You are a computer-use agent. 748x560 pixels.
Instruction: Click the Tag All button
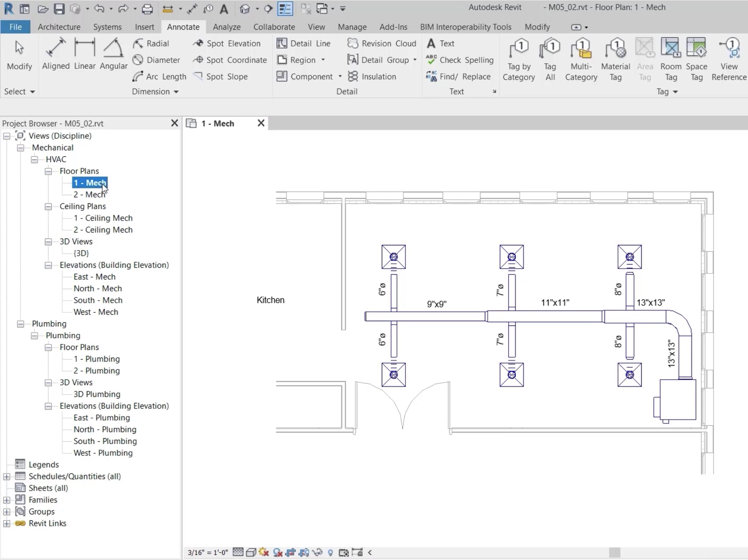click(550, 60)
